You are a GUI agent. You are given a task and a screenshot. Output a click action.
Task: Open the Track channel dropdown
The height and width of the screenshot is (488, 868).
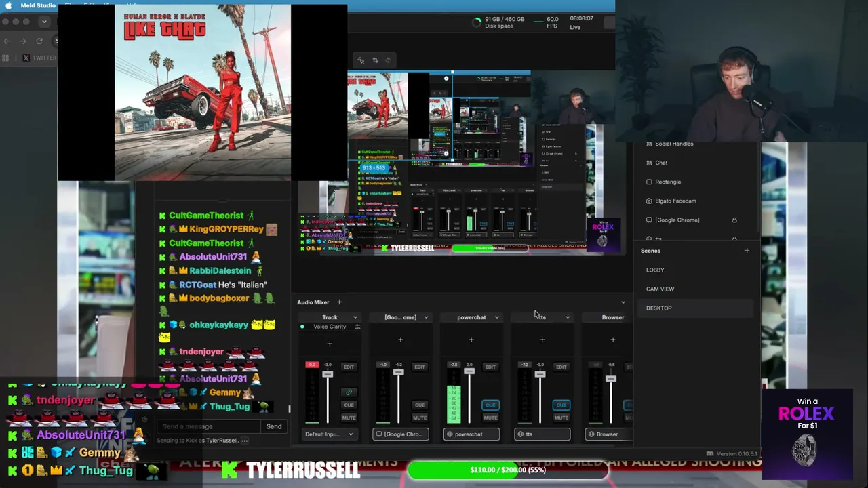click(355, 317)
